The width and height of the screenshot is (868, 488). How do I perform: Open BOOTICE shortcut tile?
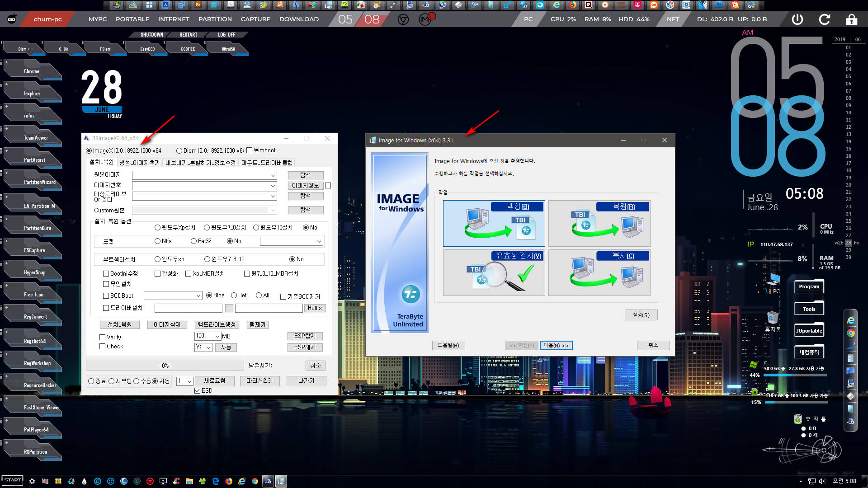(186, 49)
